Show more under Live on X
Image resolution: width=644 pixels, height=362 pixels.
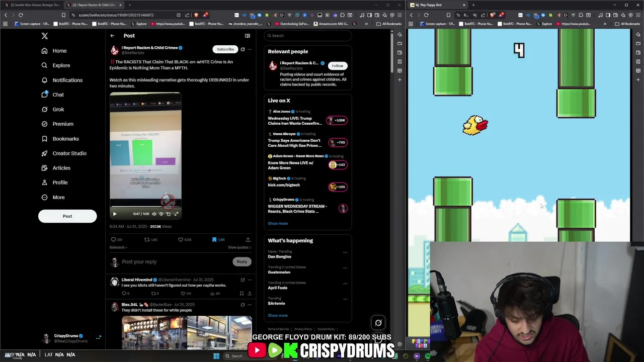point(278,223)
